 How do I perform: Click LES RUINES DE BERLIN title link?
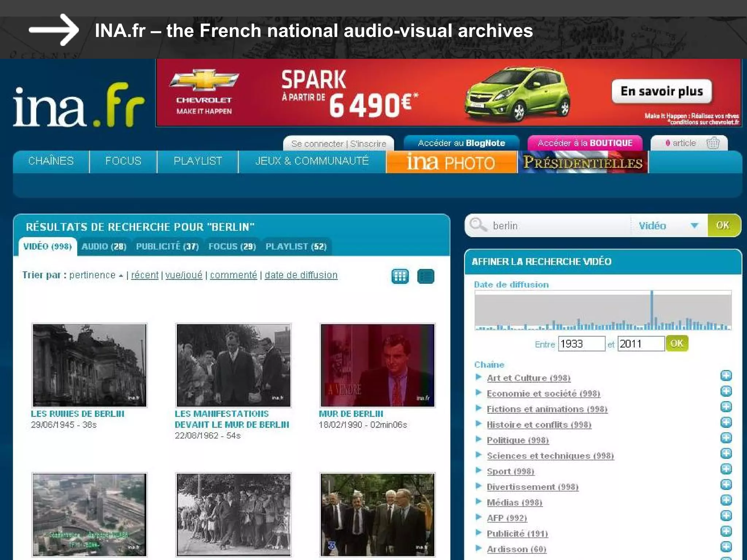[x=78, y=414]
